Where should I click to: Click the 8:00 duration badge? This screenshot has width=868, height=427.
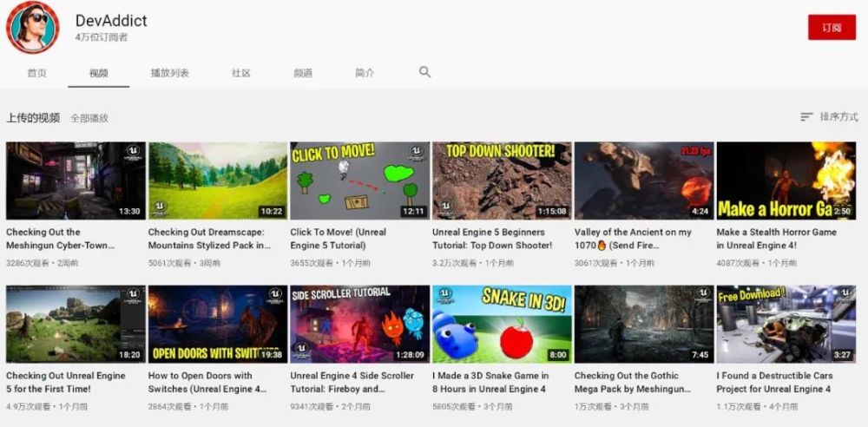pos(557,354)
